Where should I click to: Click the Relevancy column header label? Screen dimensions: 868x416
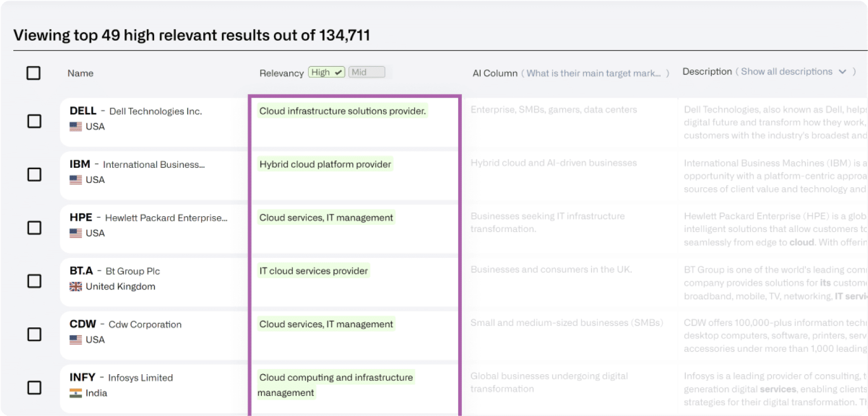click(x=281, y=73)
